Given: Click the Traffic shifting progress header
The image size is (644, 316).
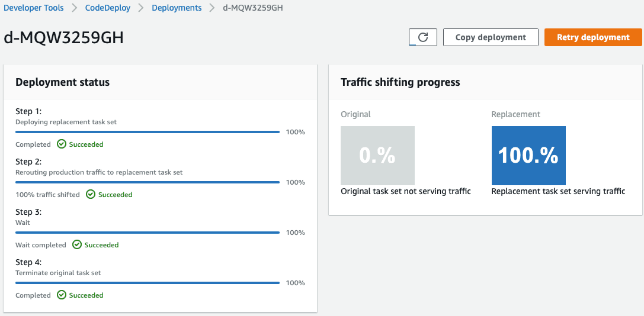Looking at the screenshot, I should pyautogui.click(x=401, y=82).
